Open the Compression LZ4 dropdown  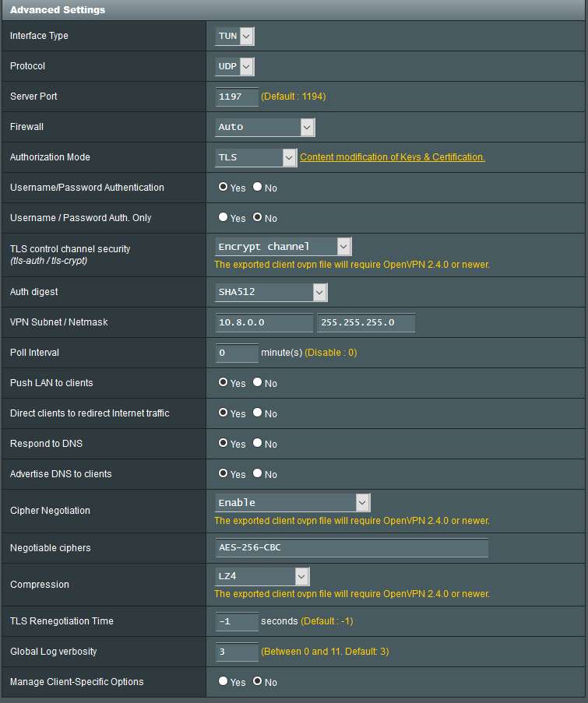[262, 576]
